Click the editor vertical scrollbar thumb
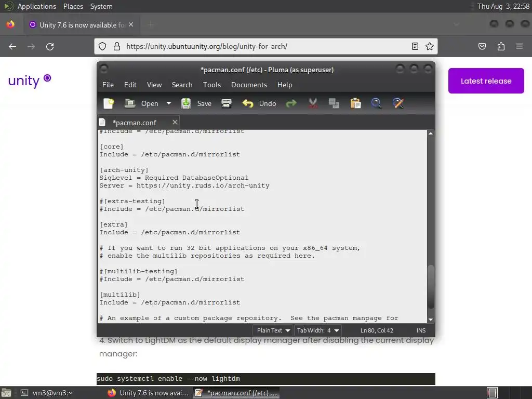This screenshot has width=532, height=399. (431, 287)
